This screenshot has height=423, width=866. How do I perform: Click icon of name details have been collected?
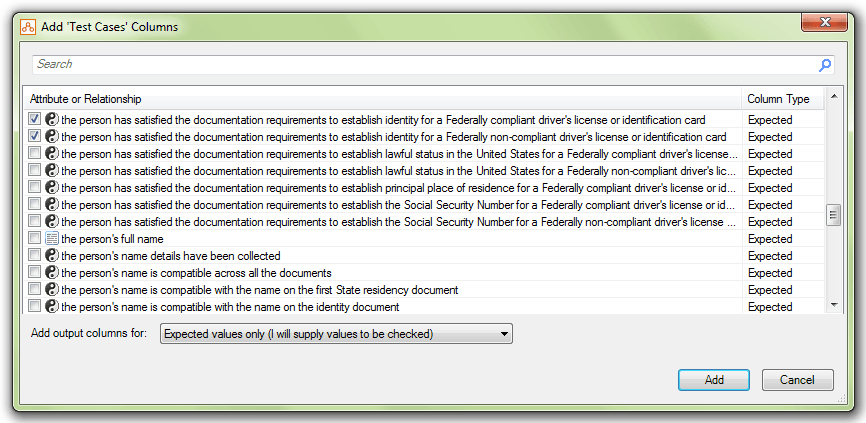[52, 256]
